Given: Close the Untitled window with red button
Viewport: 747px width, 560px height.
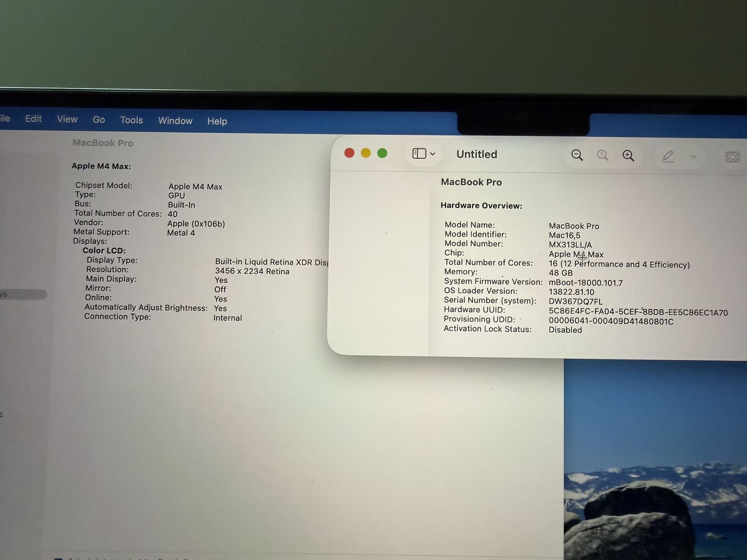Looking at the screenshot, I should [x=349, y=153].
